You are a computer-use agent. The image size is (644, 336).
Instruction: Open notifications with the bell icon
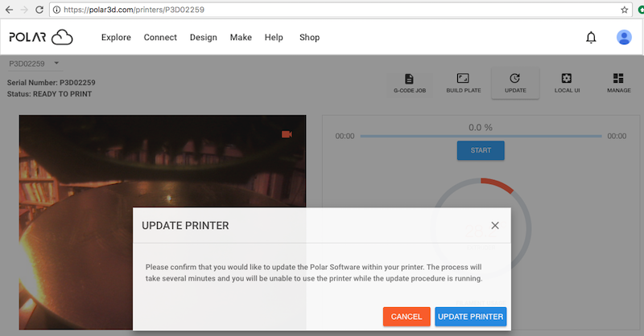(591, 37)
